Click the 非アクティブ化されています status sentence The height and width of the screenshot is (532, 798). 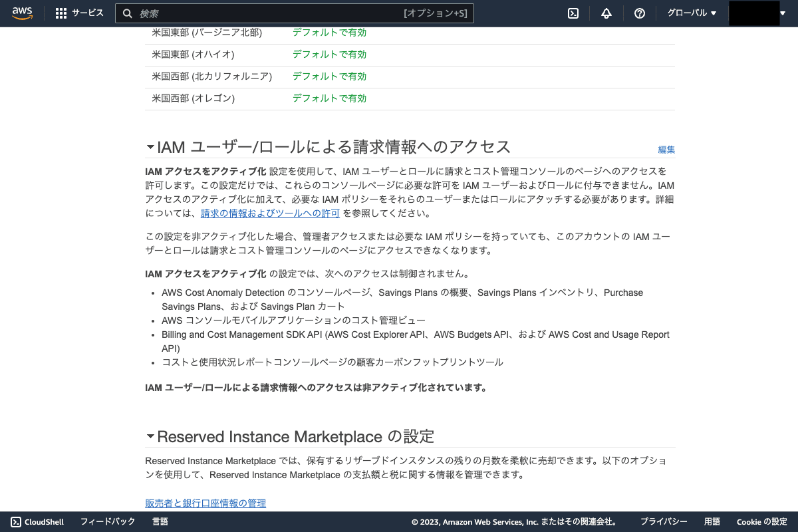pos(316,388)
